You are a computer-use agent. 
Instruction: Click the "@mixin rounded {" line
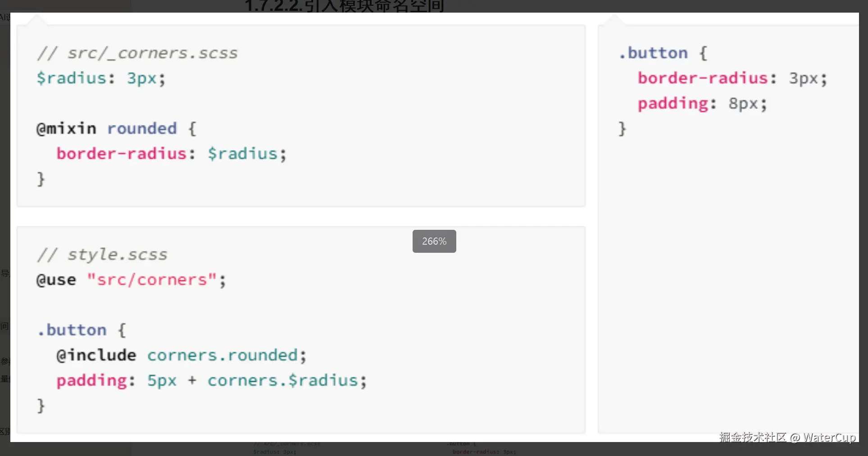[116, 129]
